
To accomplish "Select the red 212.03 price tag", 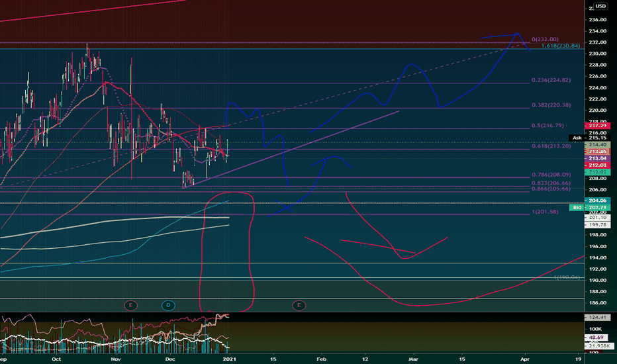I will coord(598,165).
